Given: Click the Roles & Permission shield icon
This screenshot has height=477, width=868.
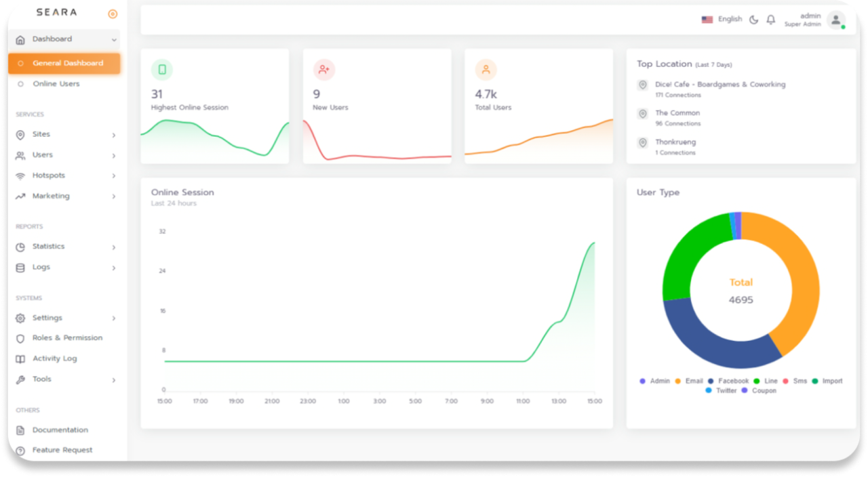Looking at the screenshot, I should point(21,338).
